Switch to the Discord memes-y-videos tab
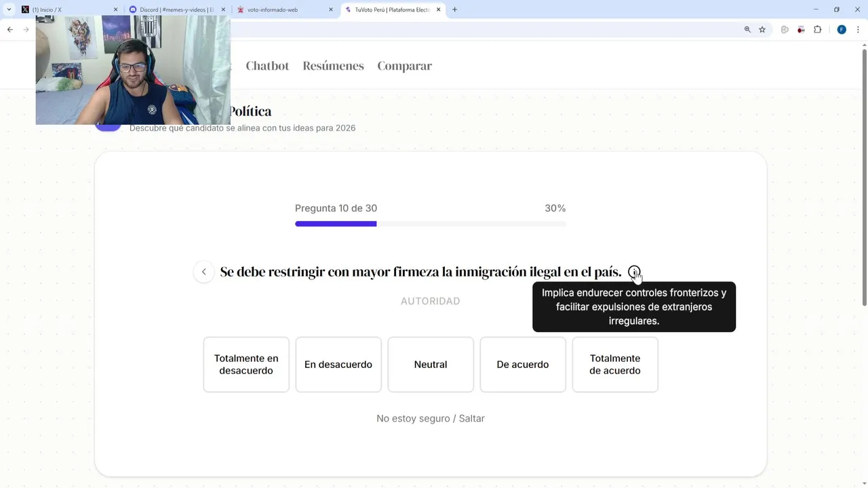This screenshot has height=488, width=868. pos(176,9)
